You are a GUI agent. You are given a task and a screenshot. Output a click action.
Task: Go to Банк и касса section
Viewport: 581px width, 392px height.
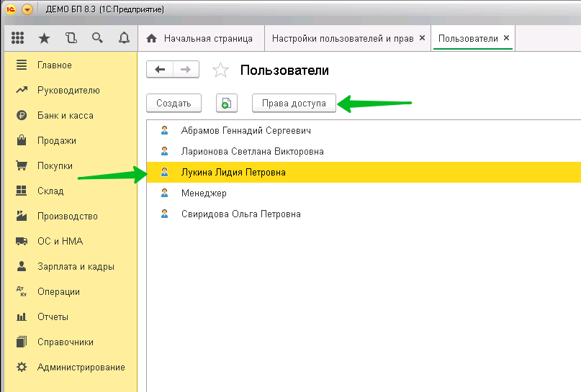point(65,115)
